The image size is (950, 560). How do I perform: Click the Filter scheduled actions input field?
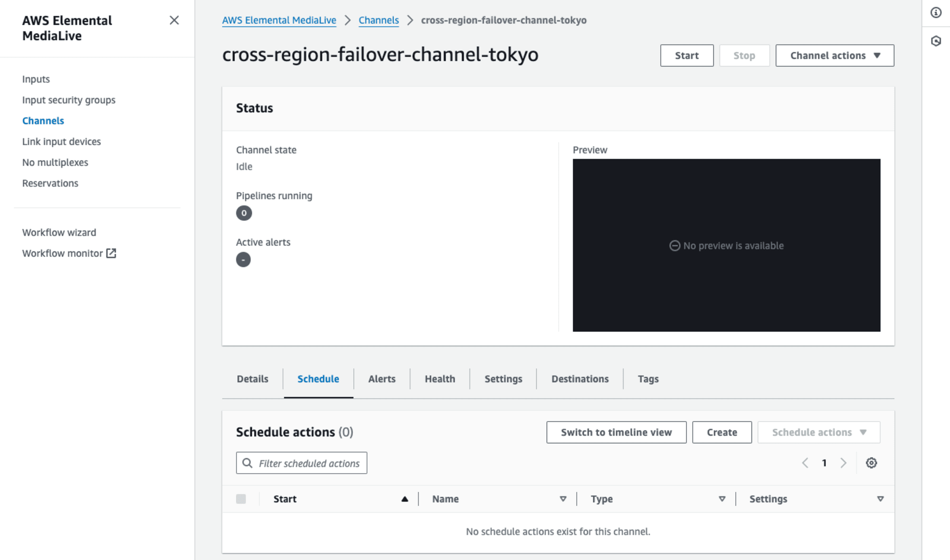[302, 463]
